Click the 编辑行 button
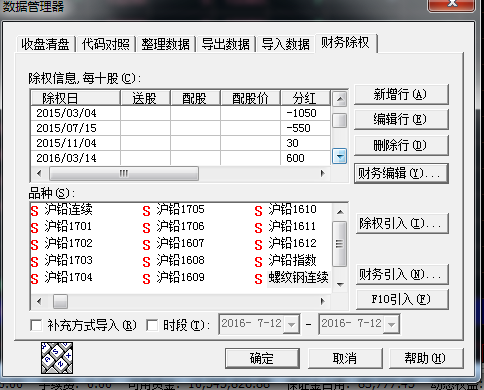The width and height of the screenshot is (484, 390). (401, 119)
